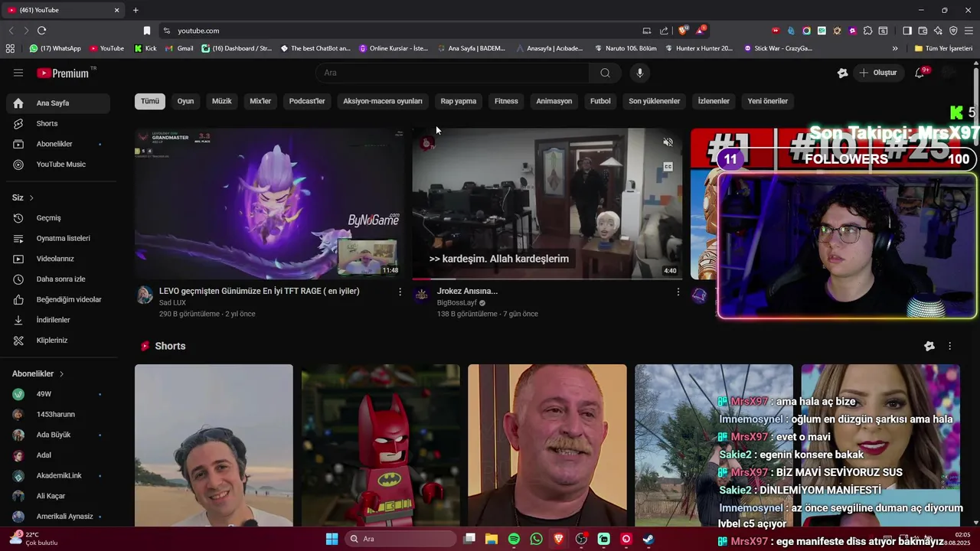This screenshot has height=551, width=980.
Task: Click the LEVO geçmişten Günümüze video title
Action: (x=259, y=291)
